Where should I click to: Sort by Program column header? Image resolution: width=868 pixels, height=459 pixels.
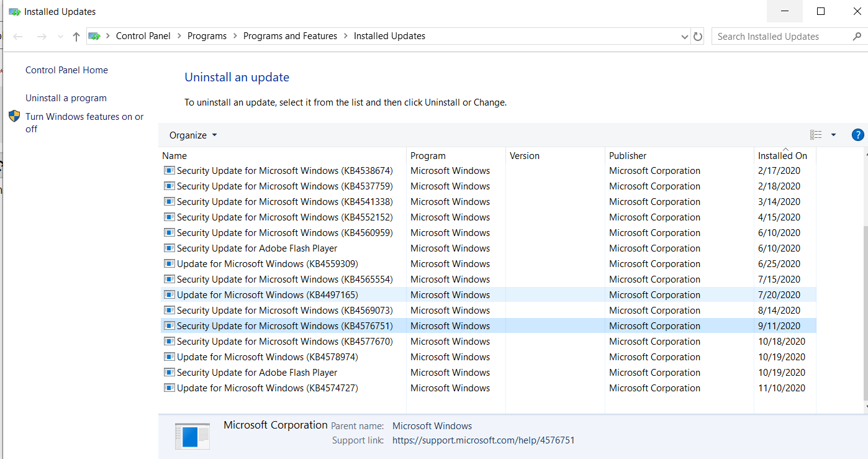pos(456,156)
